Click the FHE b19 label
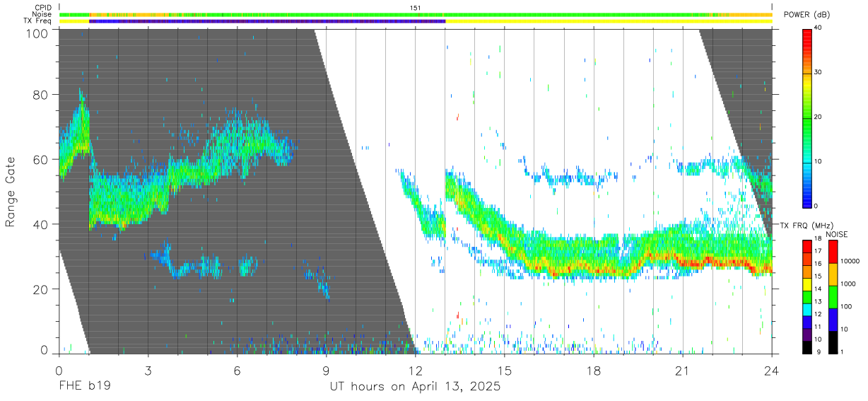 pos(84,387)
